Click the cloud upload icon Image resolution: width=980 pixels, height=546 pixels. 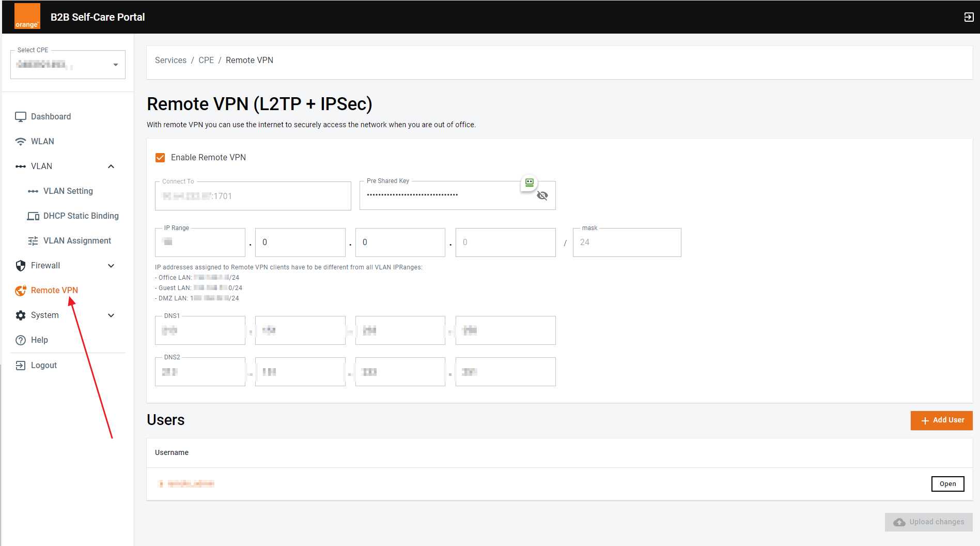pyautogui.click(x=899, y=522)
